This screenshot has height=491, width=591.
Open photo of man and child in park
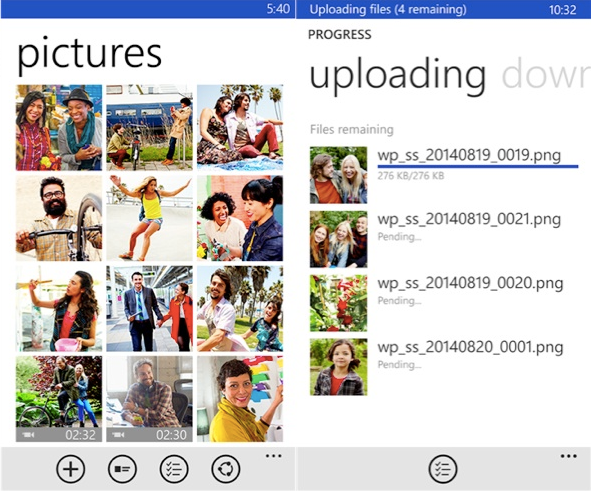tap(240, 309)
